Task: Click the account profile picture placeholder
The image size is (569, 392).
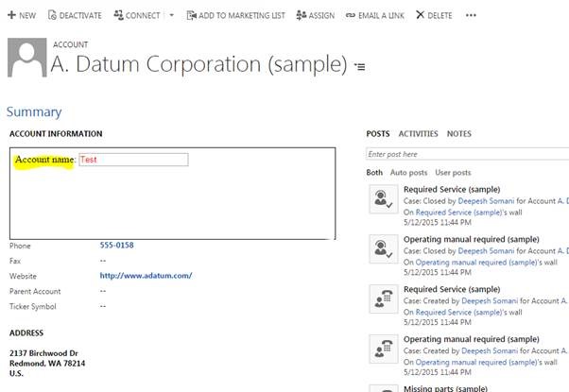Action: click(26, 60)
